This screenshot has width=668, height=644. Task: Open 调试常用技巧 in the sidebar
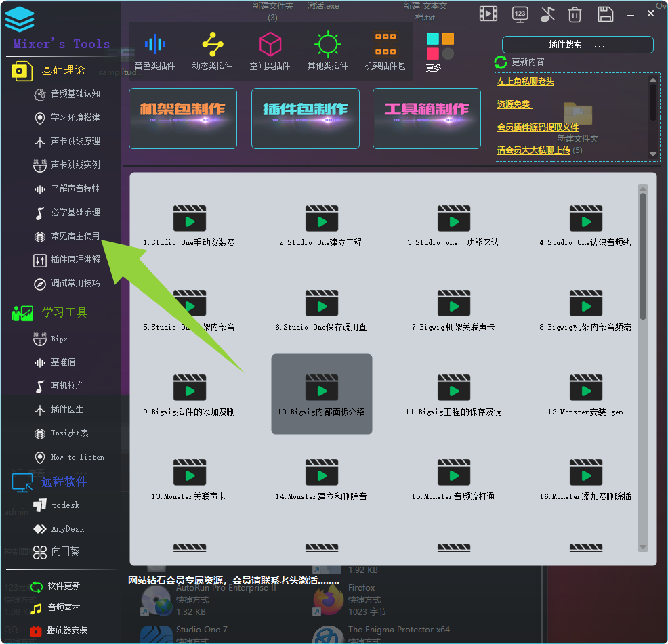(x=67, y=284)
